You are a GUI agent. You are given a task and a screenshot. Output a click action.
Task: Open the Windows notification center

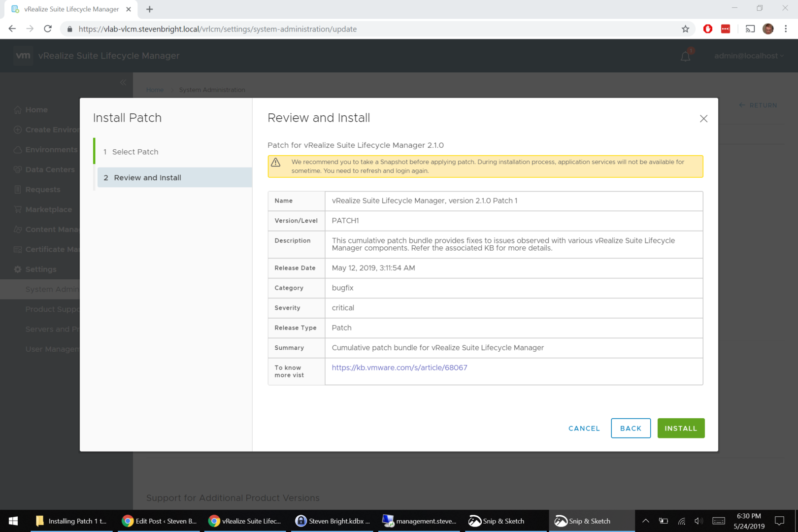coord(779,521)
